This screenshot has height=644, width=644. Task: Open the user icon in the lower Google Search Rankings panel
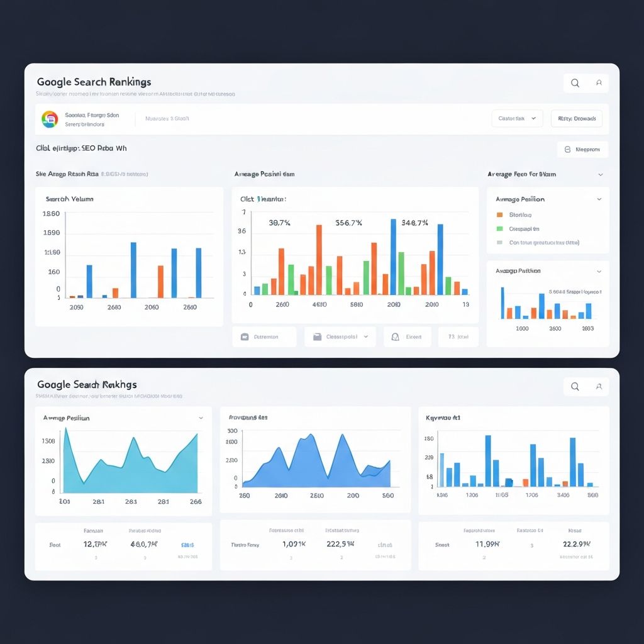coord(599,387)
